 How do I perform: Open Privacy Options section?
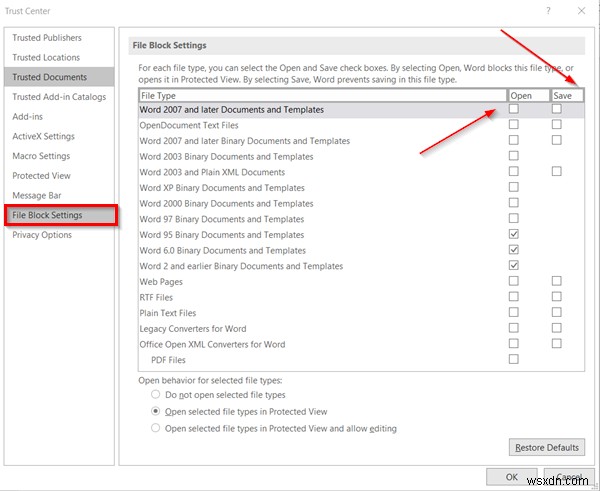coord(42,235)
